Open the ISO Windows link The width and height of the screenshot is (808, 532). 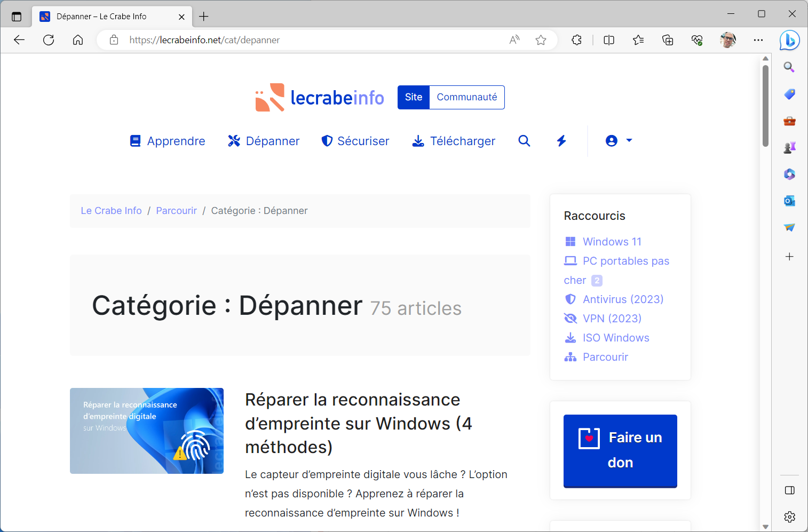(616, 338)
